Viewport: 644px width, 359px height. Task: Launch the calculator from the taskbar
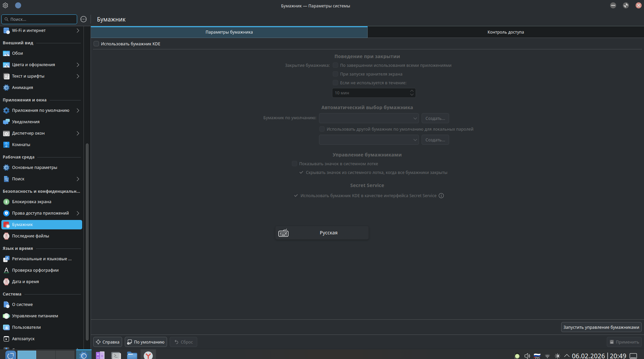pyautogui.click(x=100, y=355)
